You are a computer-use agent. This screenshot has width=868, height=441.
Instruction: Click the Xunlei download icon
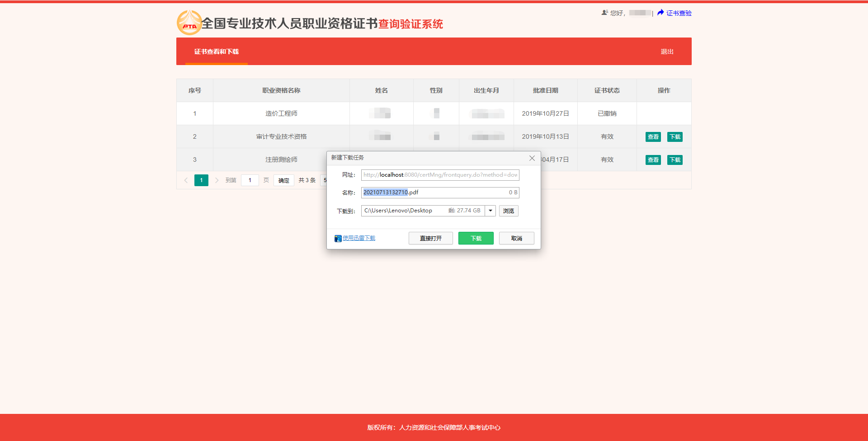click(338, 239)
